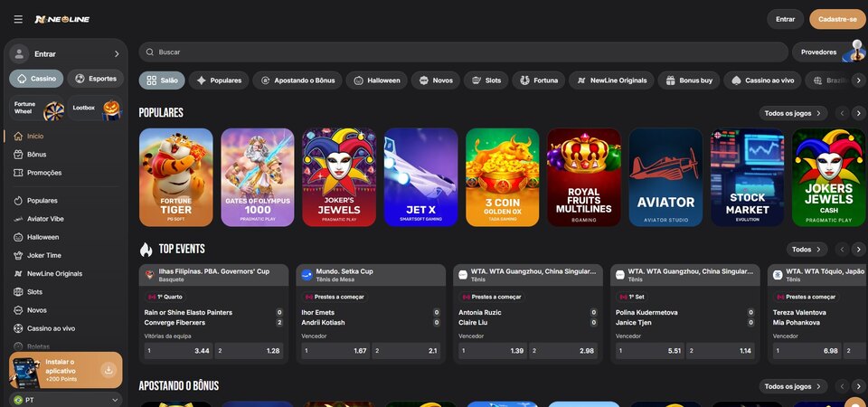The height and width of the screenshot is (407, 868).
Task: Open the Jet X game
Action: click(420, 177)
